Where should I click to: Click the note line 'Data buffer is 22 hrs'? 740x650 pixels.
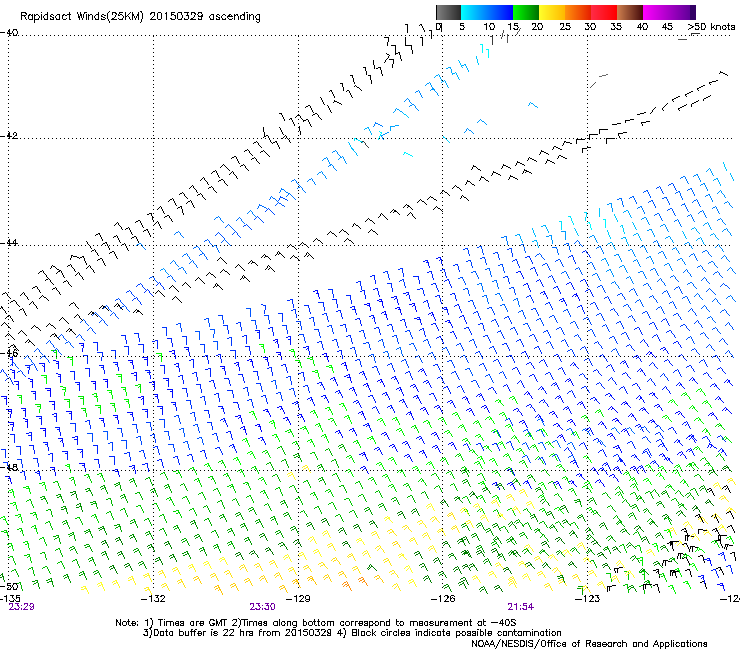click(352, 633)
